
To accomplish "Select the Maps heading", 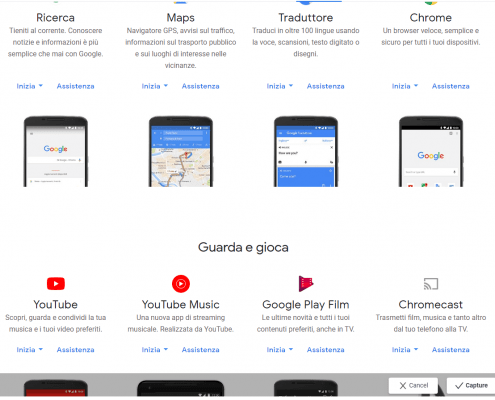I will [181, 18].
